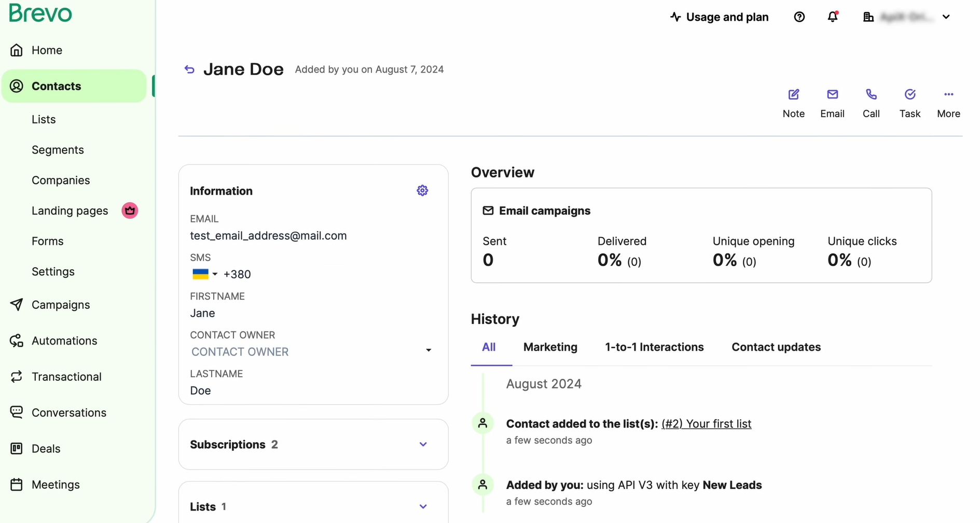Select Contacts in the sidebar

click(x=74, y=86)
